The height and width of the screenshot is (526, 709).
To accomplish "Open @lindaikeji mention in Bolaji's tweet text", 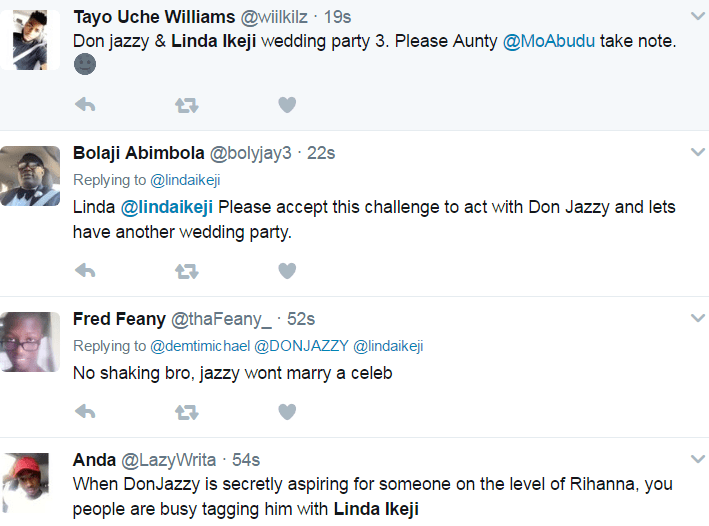I will tap(166, 207).
